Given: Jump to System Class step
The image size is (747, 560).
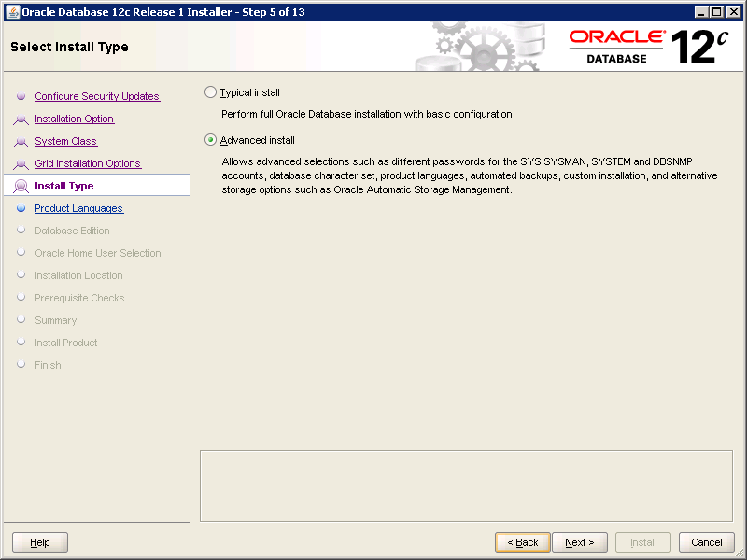Looking at the screenshot, I should pyautogui.click(x=65, y=141).
